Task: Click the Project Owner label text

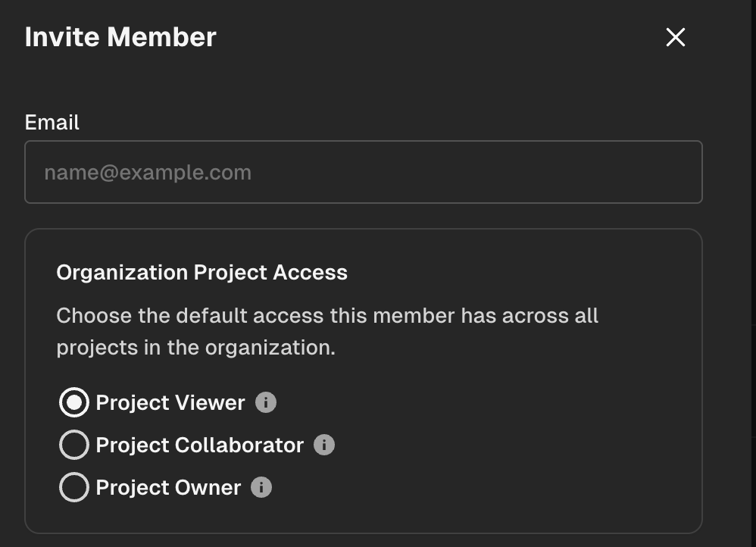Action: click(x=168, y=487)
